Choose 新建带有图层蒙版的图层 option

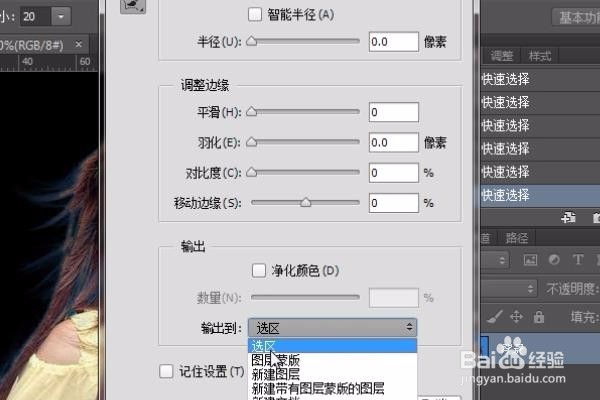coord(333,388)
